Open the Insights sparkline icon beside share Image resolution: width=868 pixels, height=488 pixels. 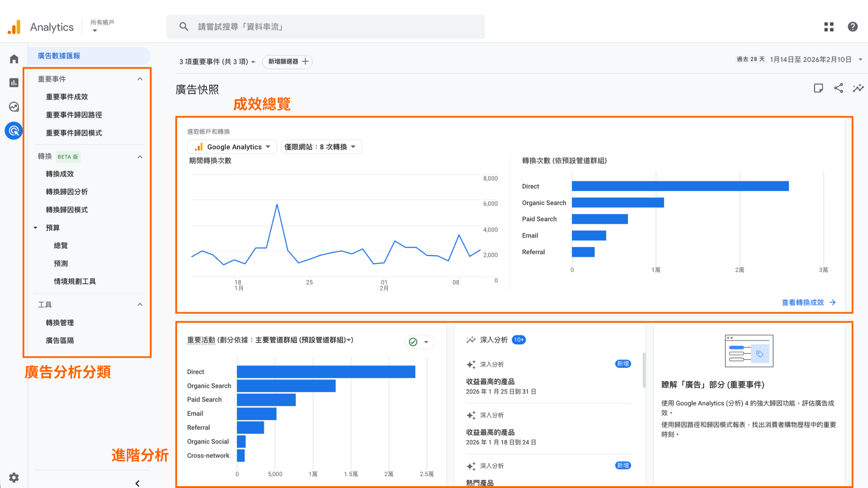click(x=859, y=88)
